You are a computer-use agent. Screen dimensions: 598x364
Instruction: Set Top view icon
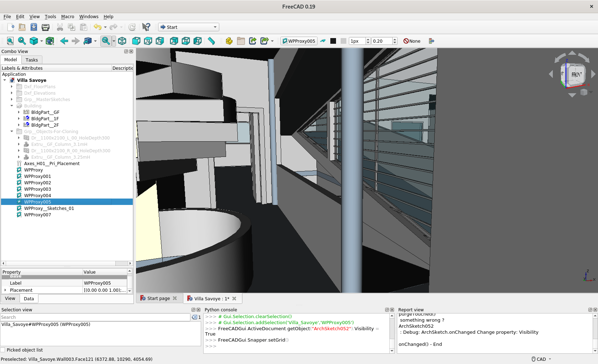pos(148,41)
